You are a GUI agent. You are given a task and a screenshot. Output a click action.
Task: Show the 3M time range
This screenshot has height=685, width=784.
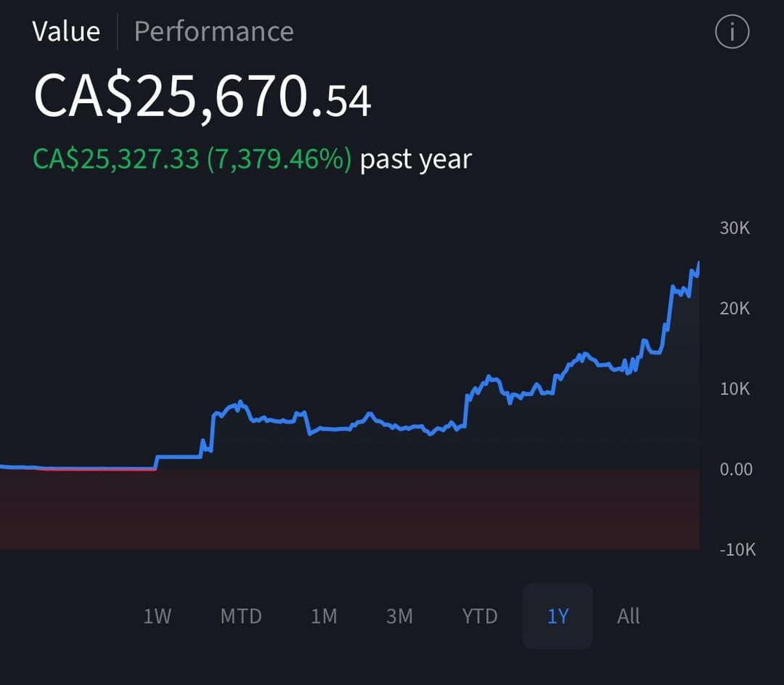point(399,617)
